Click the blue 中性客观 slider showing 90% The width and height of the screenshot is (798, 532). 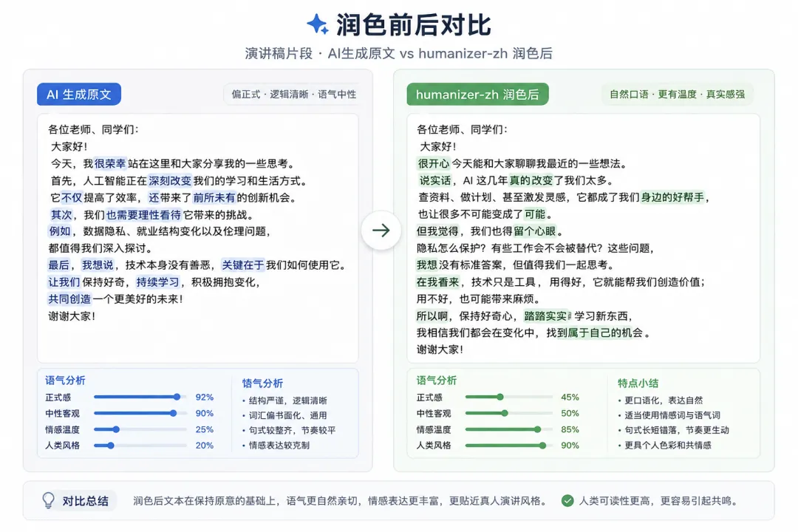point(140,413)
